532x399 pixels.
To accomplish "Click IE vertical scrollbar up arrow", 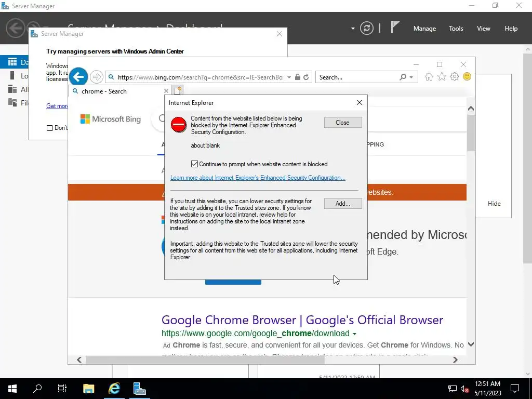I will [x=471, y=109].
